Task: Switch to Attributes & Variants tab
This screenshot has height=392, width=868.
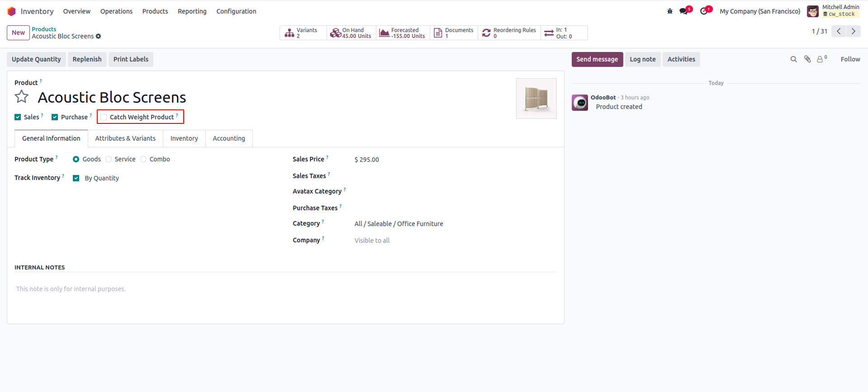Action: pos(125,138)
